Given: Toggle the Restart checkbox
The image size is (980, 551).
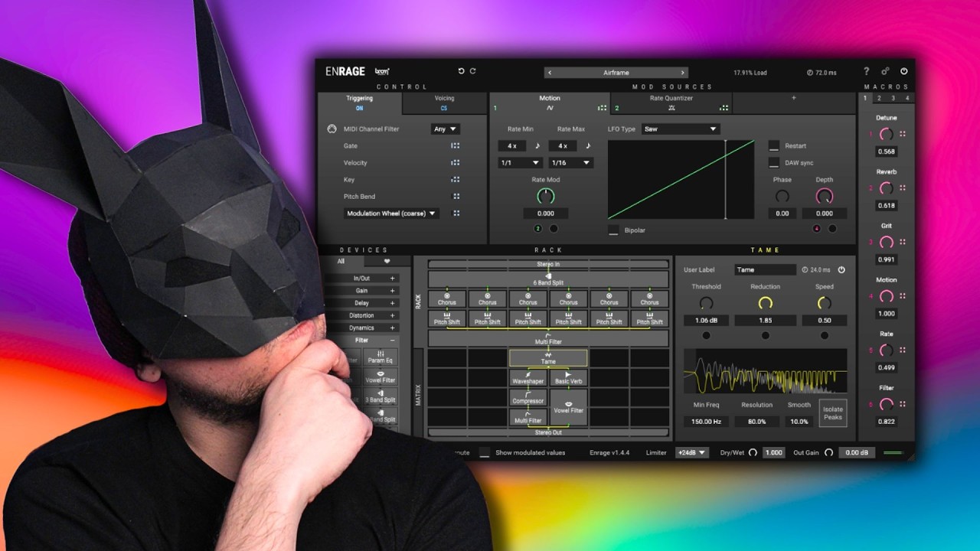Looking at the screenshot, I should tap(774, 145).
